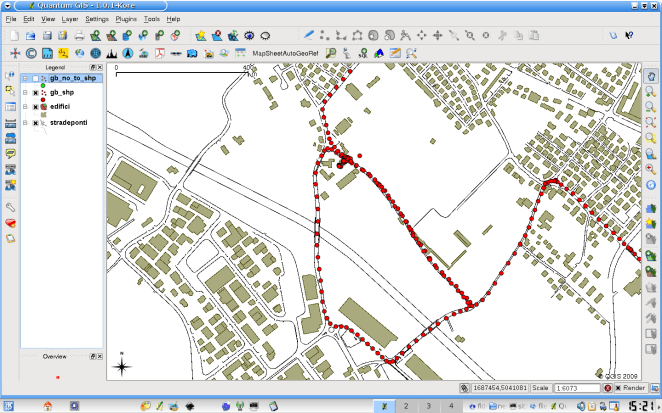Click the Save Project As icon
The height and width of the screenshot is (413, 662).
click(63, 36)
